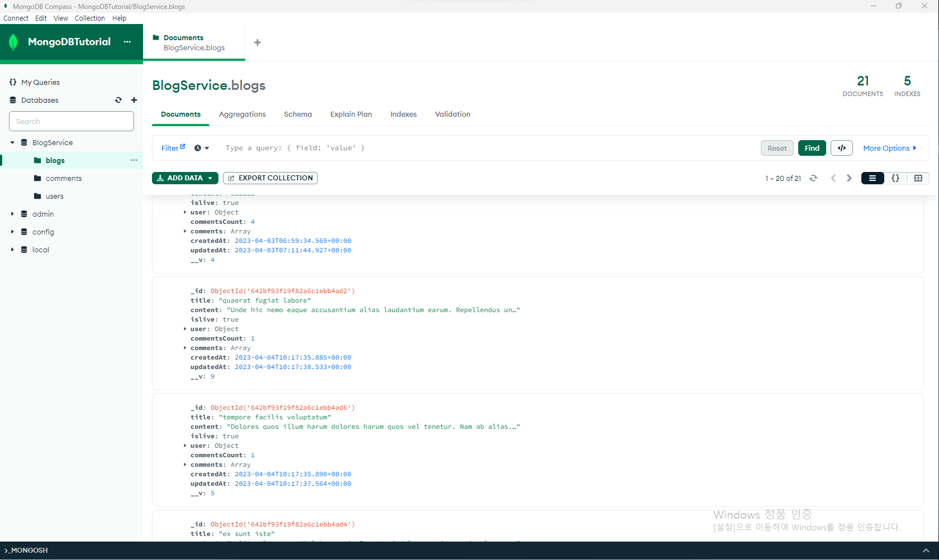Expand user Object in quaerat fugiat labore document

pos(185,329)
